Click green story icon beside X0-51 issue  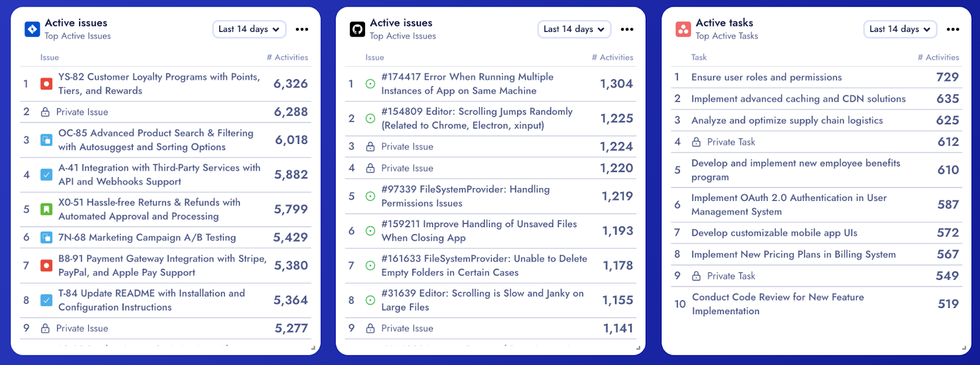[x=46, y=209]
